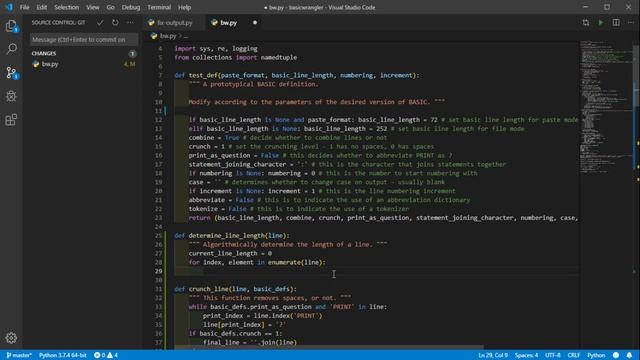Click line number 29 in the gutter
640x360 pixels.
(158, 271)
